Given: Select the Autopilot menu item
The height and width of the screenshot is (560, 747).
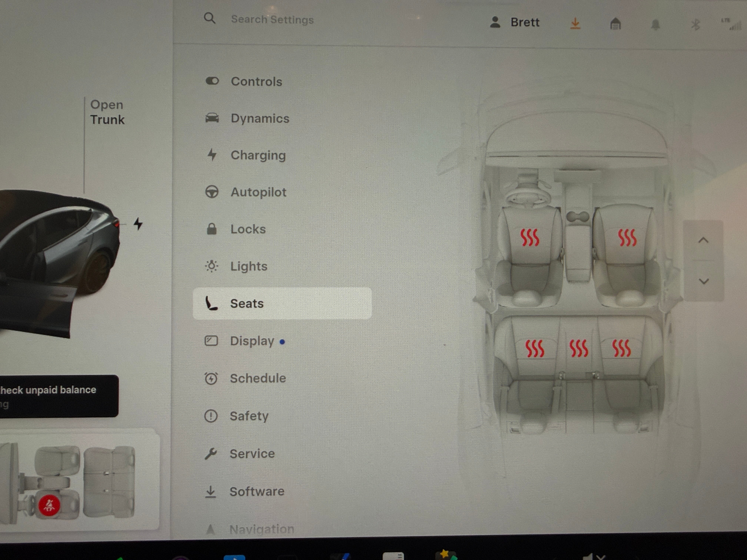Looking at the screenshot, I should (x=258, y=192).
